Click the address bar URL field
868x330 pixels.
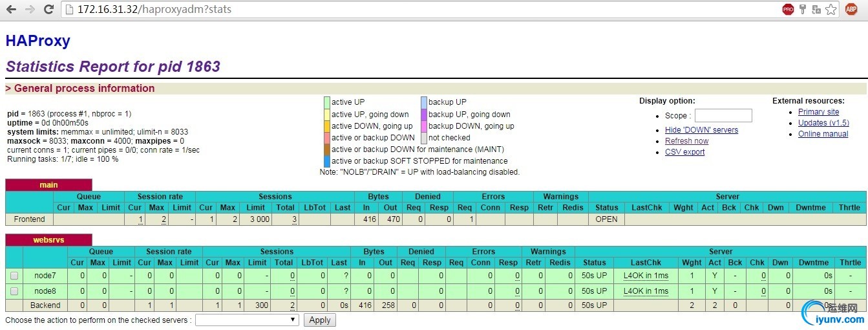[x=420, y=10]
